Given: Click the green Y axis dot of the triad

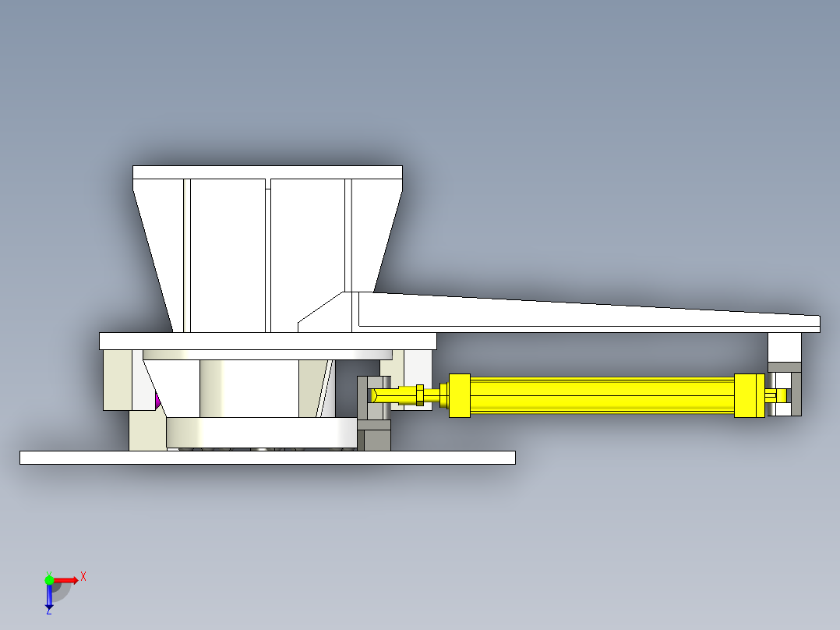Looking at the screenshot, I should coord(49,580).
